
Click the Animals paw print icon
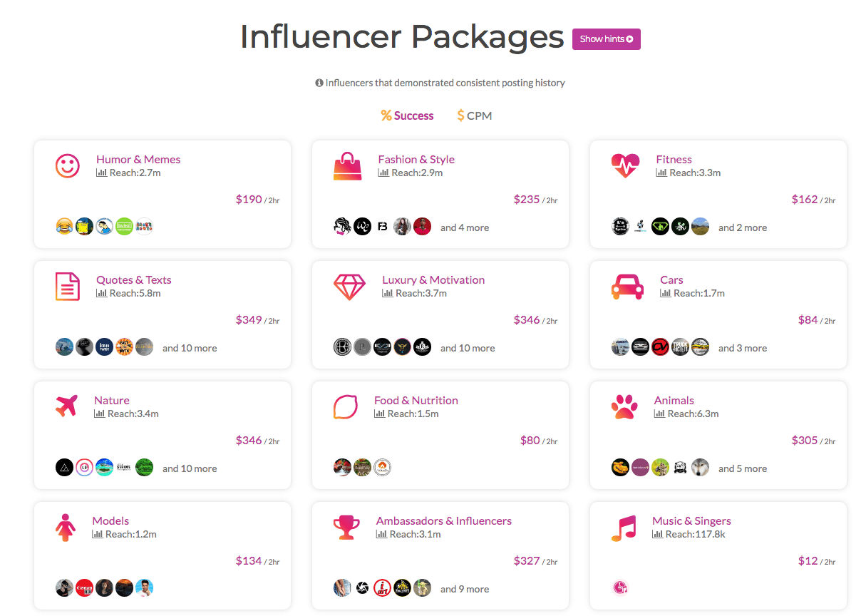[624, 407]
